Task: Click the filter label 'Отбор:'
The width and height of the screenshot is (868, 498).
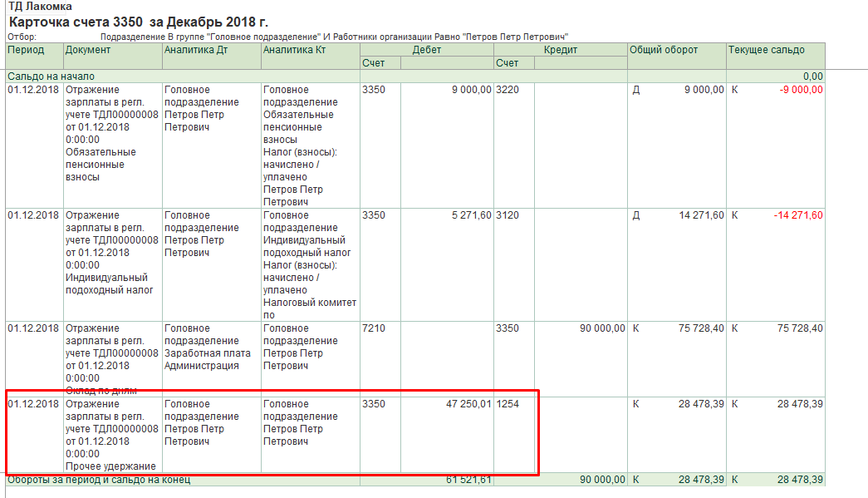Action: 22,37
